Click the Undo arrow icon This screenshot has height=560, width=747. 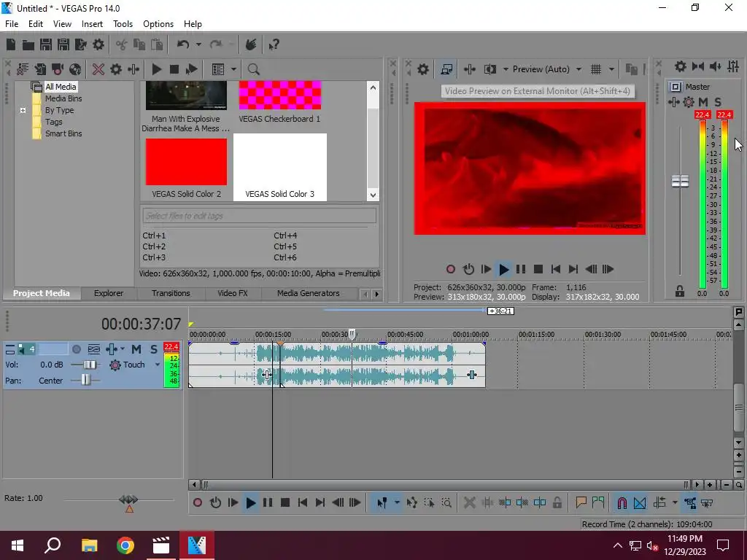tap(183, 44)
